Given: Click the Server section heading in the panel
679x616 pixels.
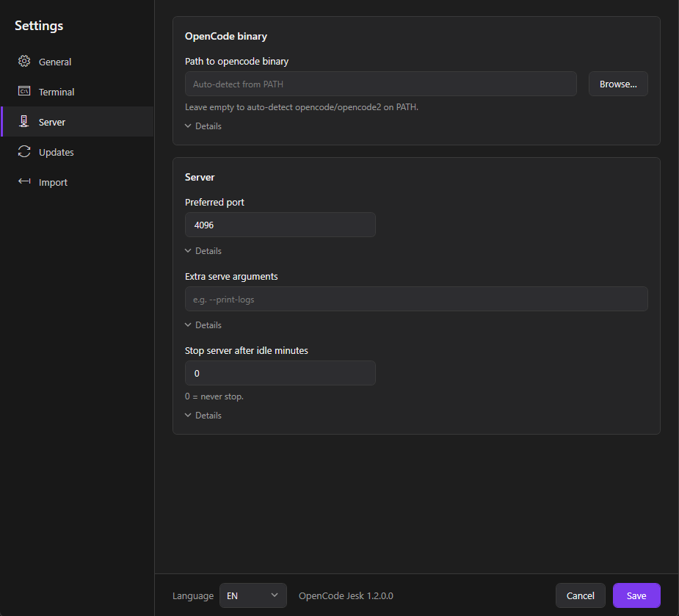Looking at the screenshot, I should 200,177.
